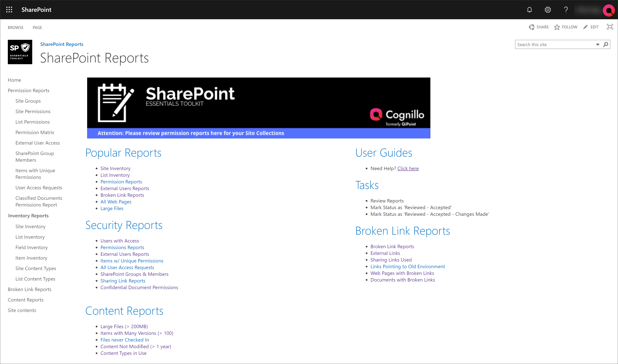
Task: Toggle FOLLOW for this site
Action: (x=566, y=27)
